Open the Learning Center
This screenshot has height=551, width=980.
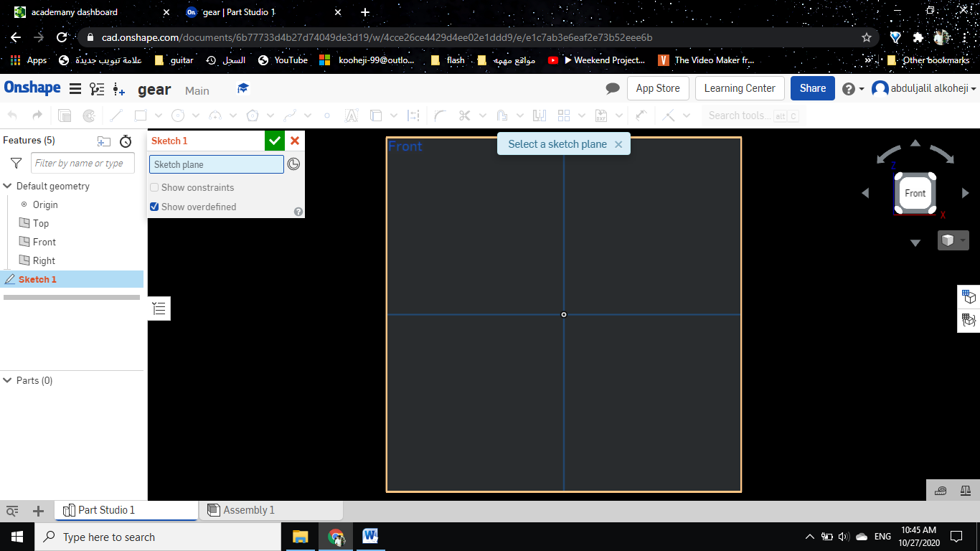pos(740,88)
